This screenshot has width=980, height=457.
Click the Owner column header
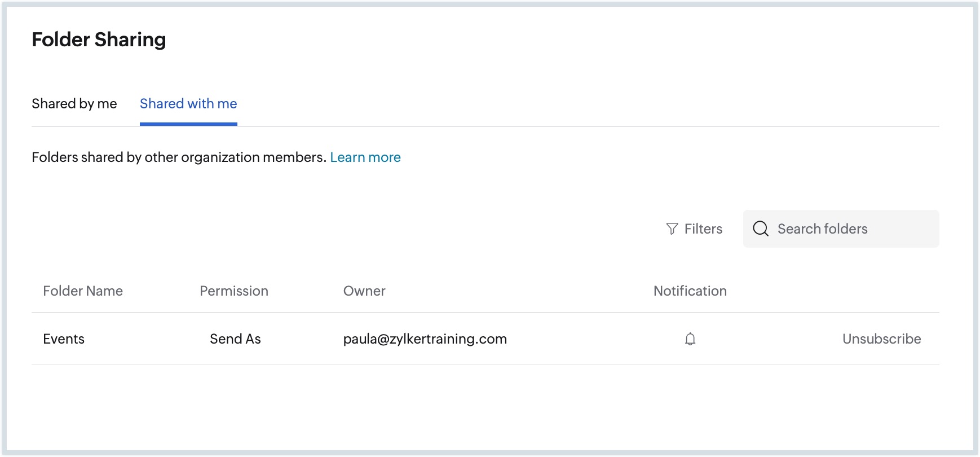364,291
